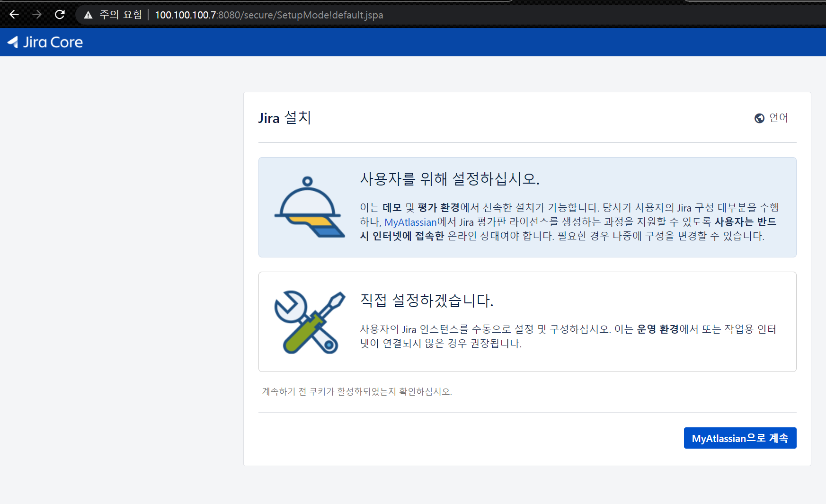Click the Jira 설치 heading

[284, 118]
